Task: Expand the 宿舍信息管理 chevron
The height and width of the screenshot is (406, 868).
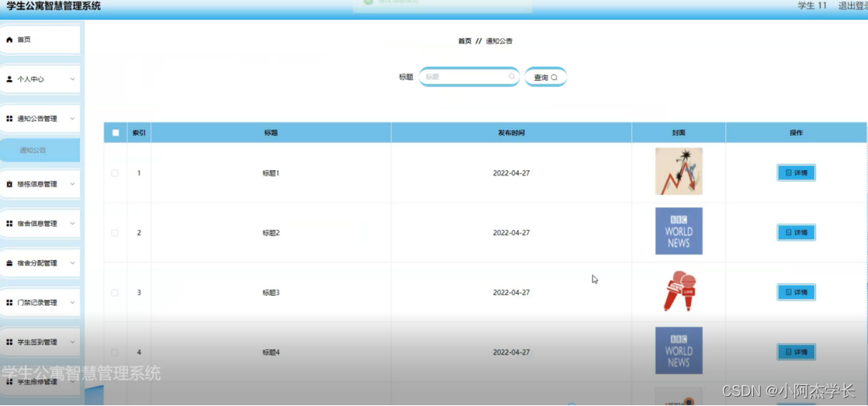Action: click(72, 224)
